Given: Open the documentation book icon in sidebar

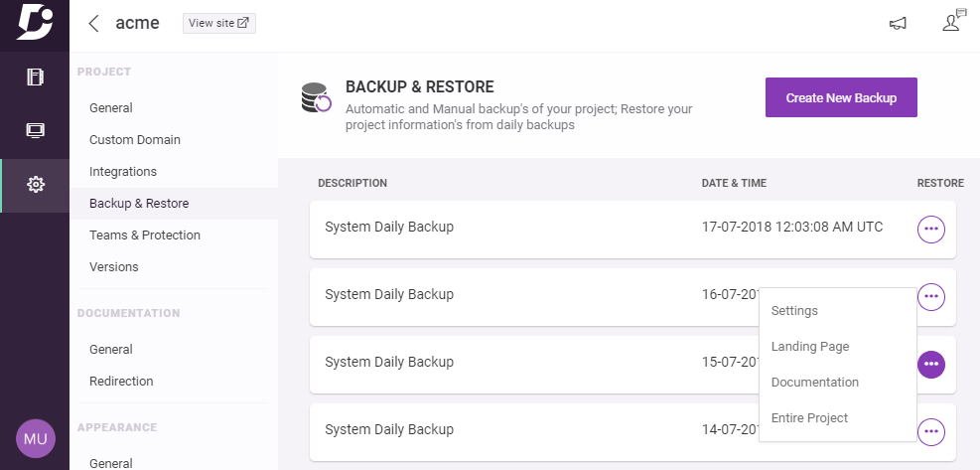Looking at the screenshot, I should point(35,77).
